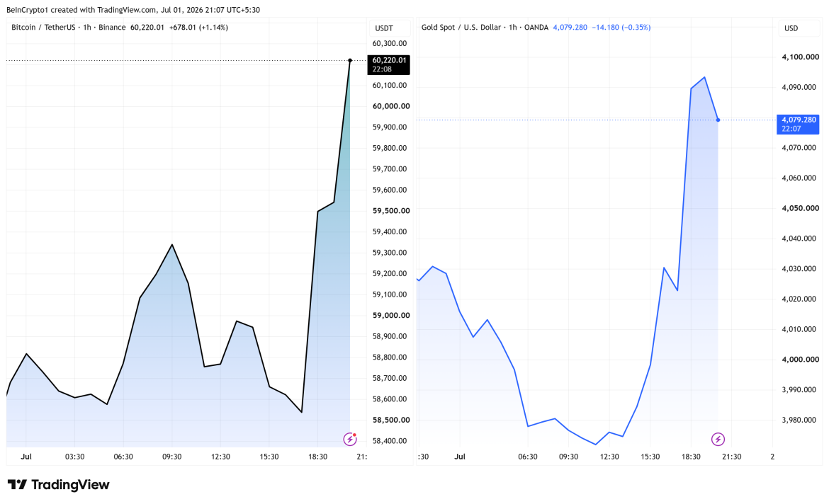Click the lightning icon on the Bitcoin chart
This screenshot has width=829, height=504.
click(350, 438)
